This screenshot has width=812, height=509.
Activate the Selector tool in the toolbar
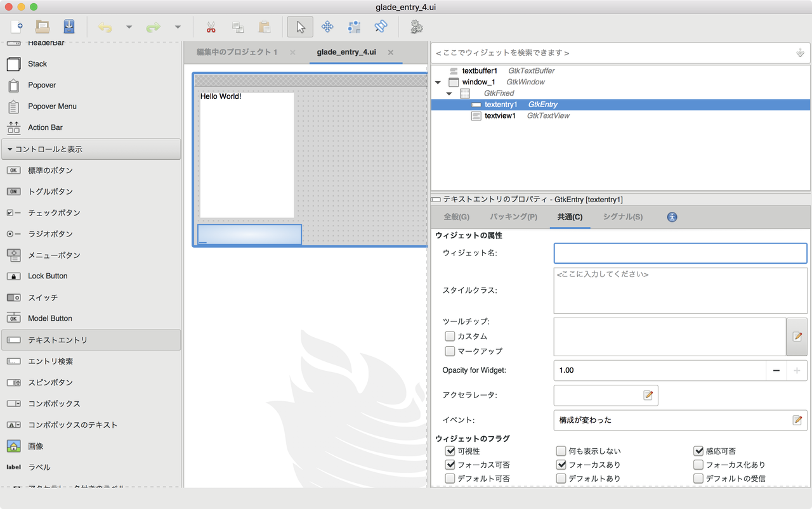(299, 27)
